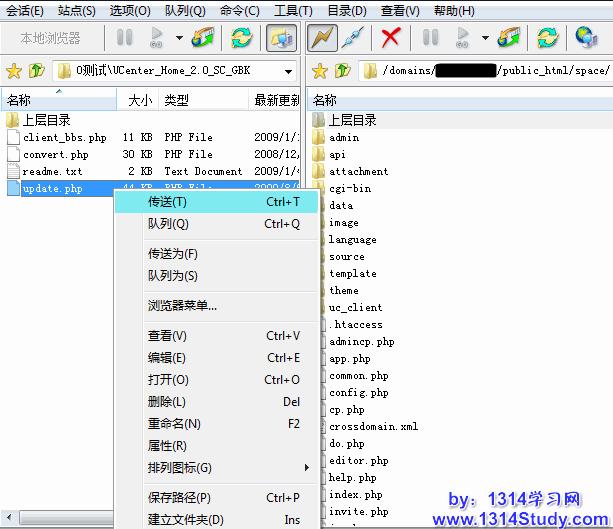
Task: Click the globe icon in right toolbar
Action: pos(587,39)
